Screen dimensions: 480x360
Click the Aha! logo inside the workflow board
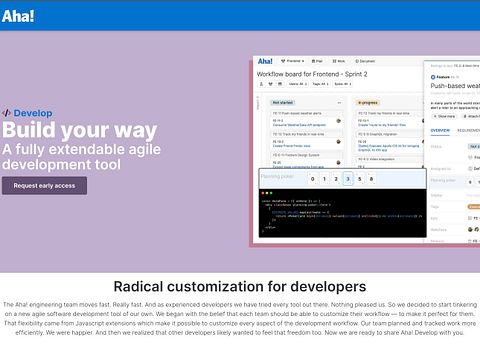pos(265,61)
